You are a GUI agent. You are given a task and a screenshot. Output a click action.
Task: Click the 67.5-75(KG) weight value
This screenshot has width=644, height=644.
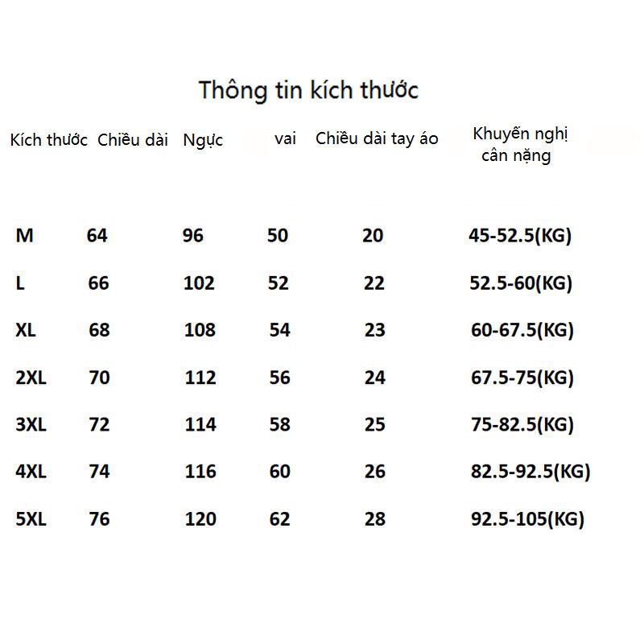522,378
